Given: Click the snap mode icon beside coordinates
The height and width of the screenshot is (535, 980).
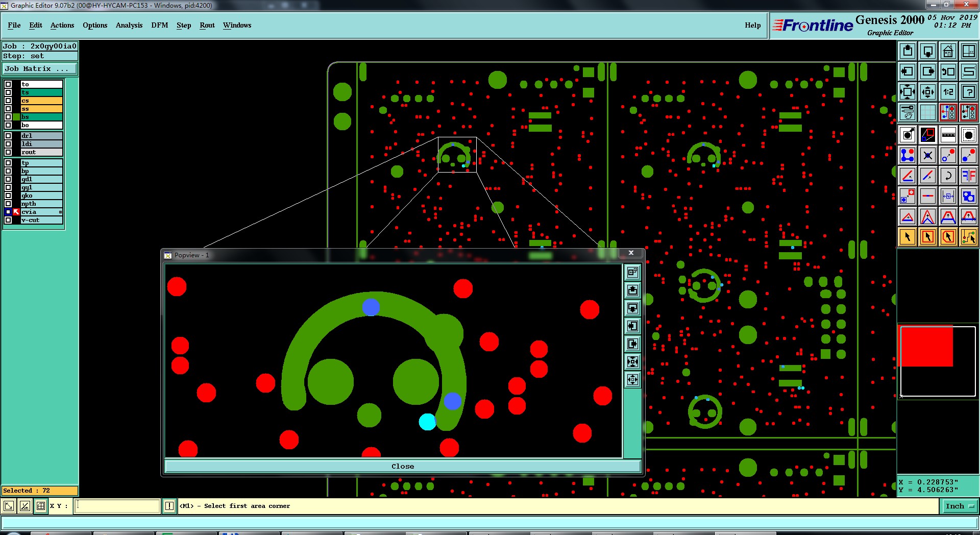Looking at the screenshot, I should pyautogui.click(x=41, y=506).
